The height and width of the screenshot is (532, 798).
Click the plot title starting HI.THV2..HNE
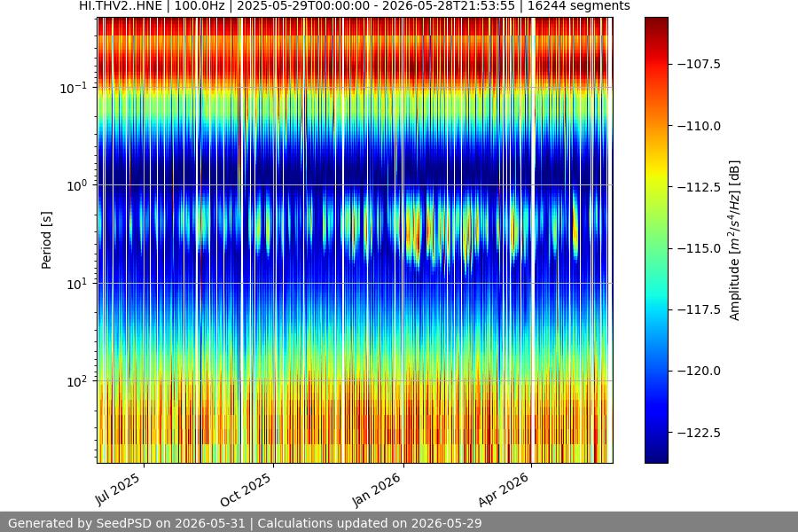(x=354, y=6)
